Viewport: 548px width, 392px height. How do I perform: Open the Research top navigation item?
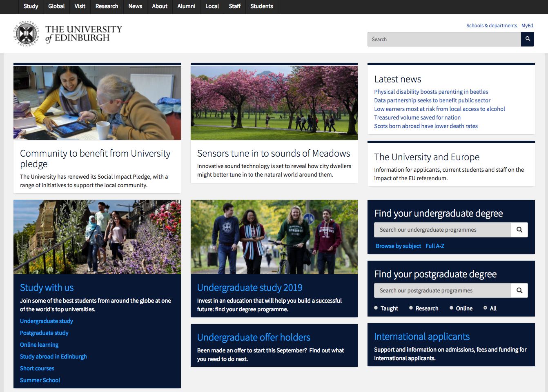[107, 6]
